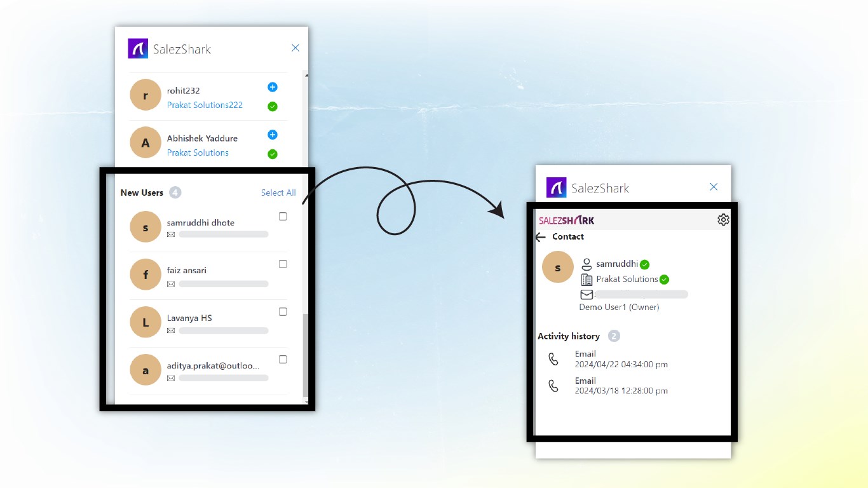
Task: Go back using the arrow beside Contact
Action: pyautogui.click(x=541, y=237)
